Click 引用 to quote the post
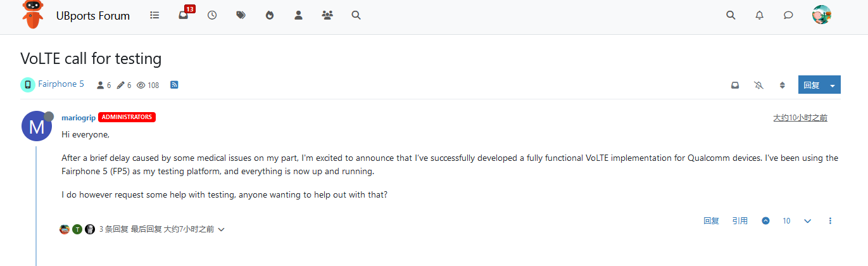The image size is (868, 266). tap(739, 221)
